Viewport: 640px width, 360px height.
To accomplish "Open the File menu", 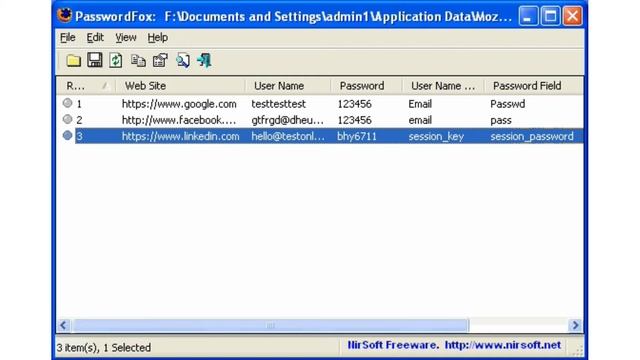I will 68,38.
